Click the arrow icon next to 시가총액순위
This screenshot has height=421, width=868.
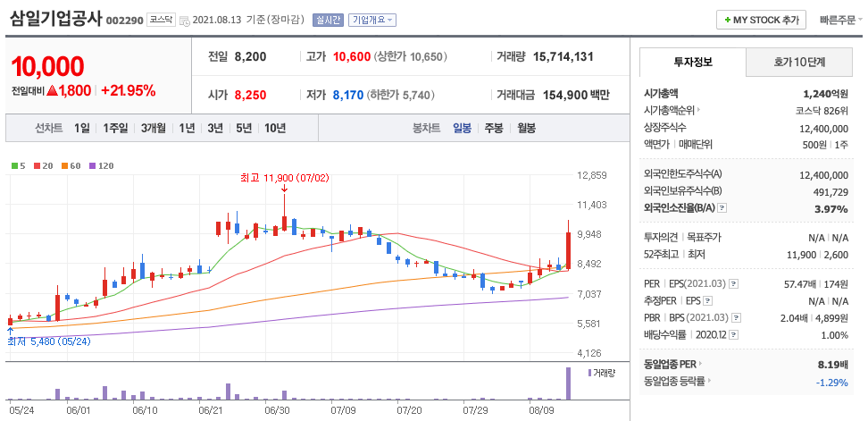point(699,110)
